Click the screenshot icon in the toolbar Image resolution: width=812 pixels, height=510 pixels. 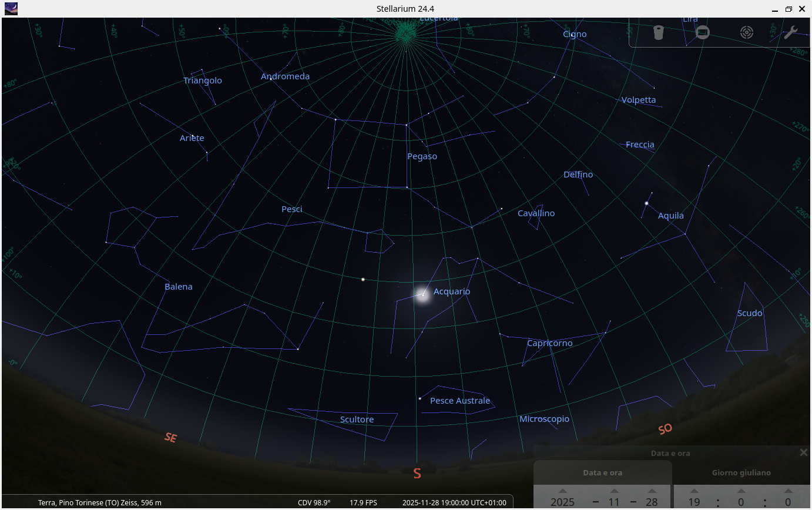click(703, 32)
